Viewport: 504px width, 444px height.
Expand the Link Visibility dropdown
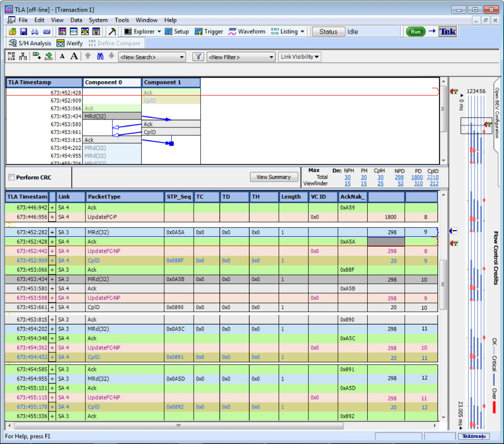pyautogui.click(x=300, y=57)
